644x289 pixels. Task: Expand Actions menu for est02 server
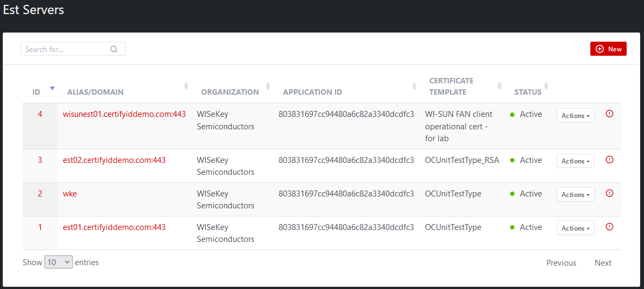575,161
